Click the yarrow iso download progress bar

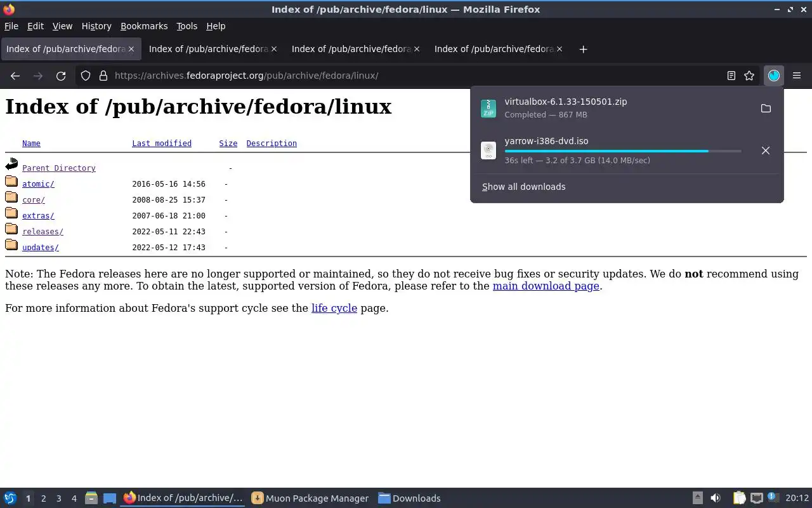coord(623,151)
